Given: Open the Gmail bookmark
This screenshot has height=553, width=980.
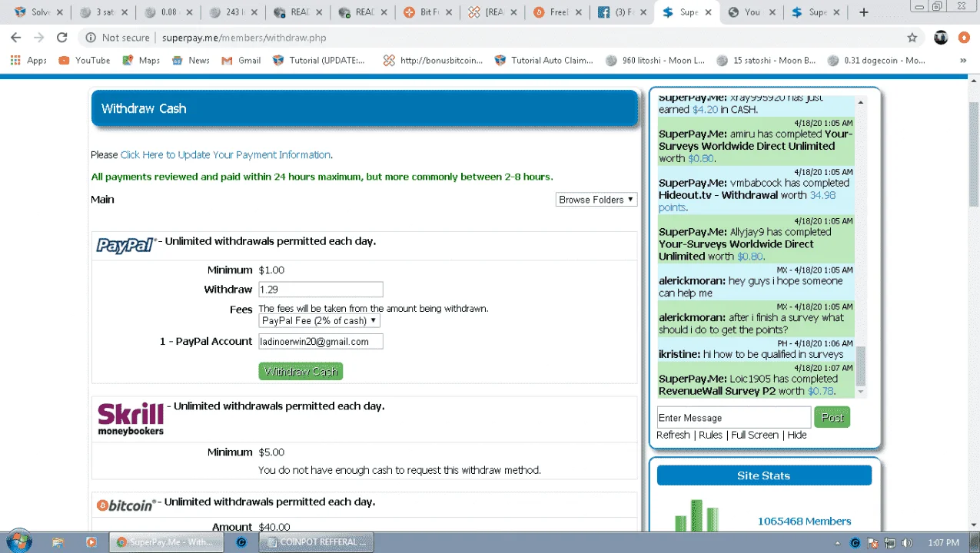Looking at the screenshot, I should (x=241, y=60).
